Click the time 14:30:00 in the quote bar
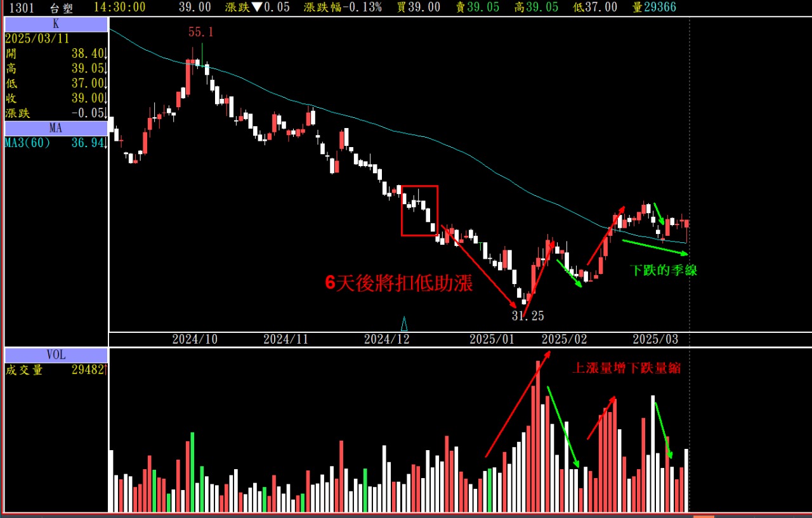Viewport: 812px width, 518px height. [x=119, y=7]
